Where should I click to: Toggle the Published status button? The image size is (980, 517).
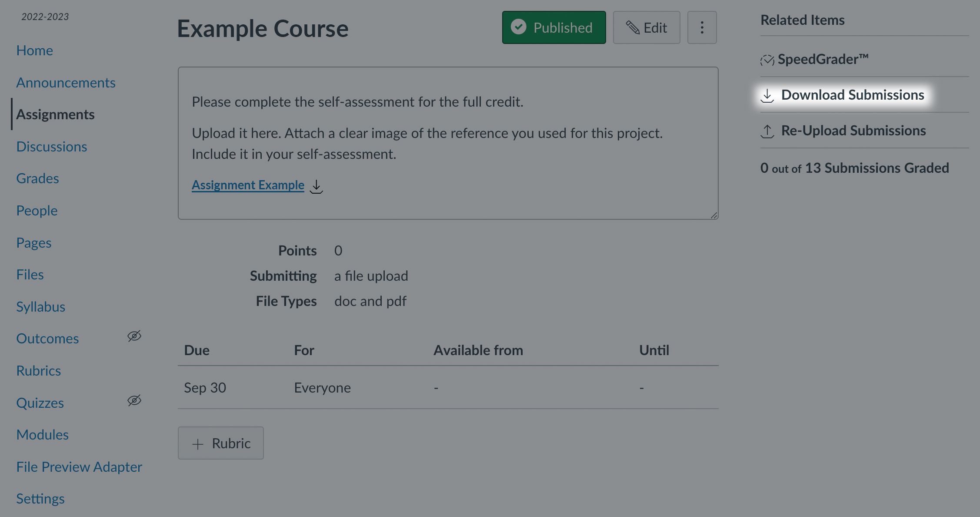554,27
